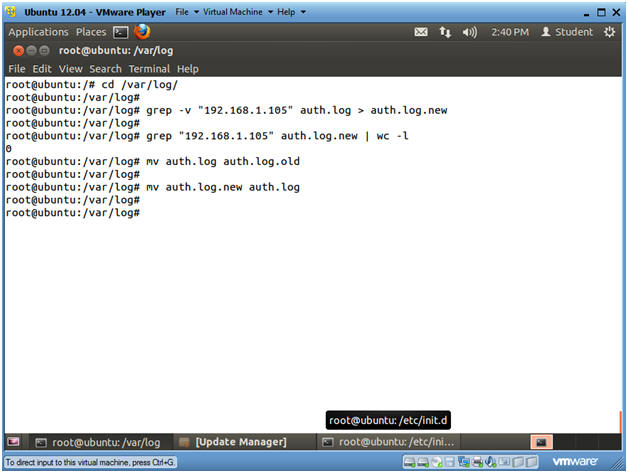This screenshot has width=628, height=473.
Task: Minimize the terminal using its gray button
Action: [31, 50]
